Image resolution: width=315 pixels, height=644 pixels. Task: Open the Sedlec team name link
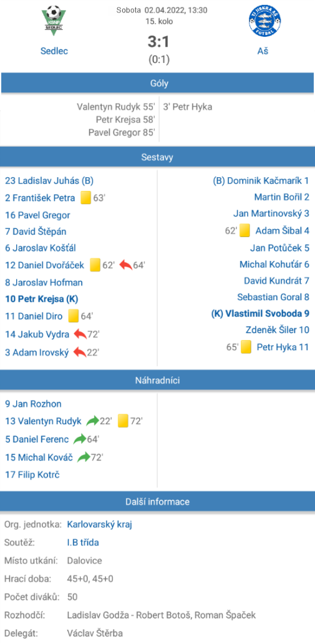point(54,51)
